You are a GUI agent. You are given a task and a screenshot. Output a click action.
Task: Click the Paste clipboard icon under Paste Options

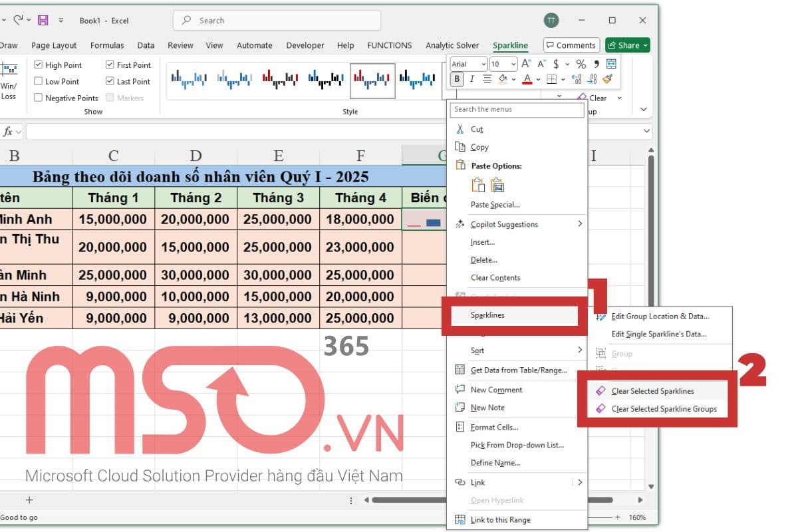point(477,186)
